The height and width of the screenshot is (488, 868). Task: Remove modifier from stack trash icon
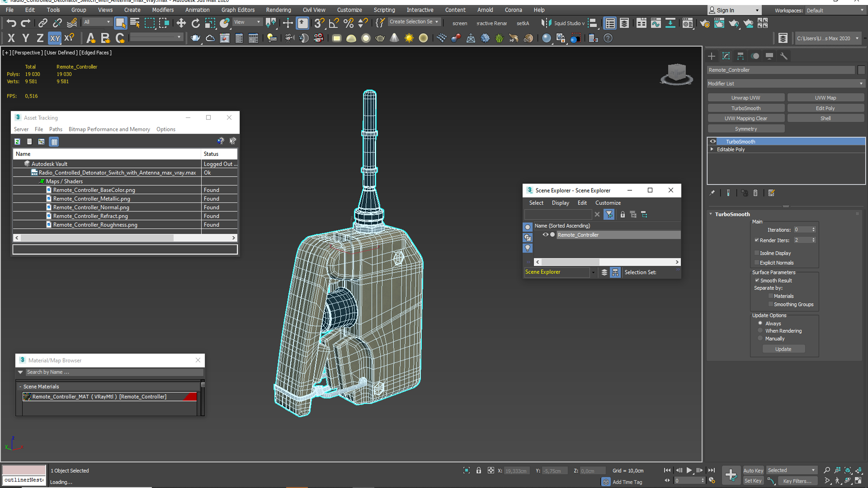755,193
